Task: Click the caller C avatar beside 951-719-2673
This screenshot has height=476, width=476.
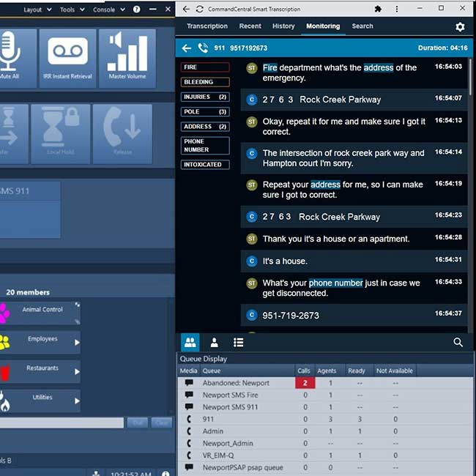Action: [252, 315]
